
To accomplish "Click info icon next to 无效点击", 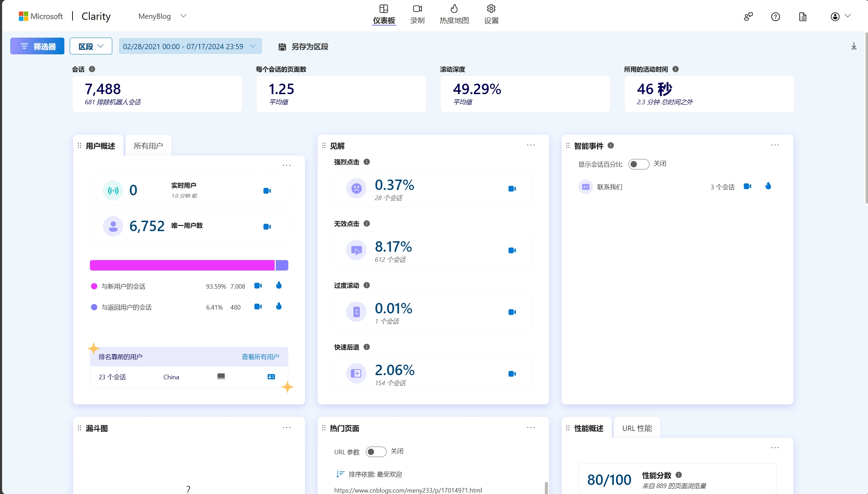I will [367, 223].
